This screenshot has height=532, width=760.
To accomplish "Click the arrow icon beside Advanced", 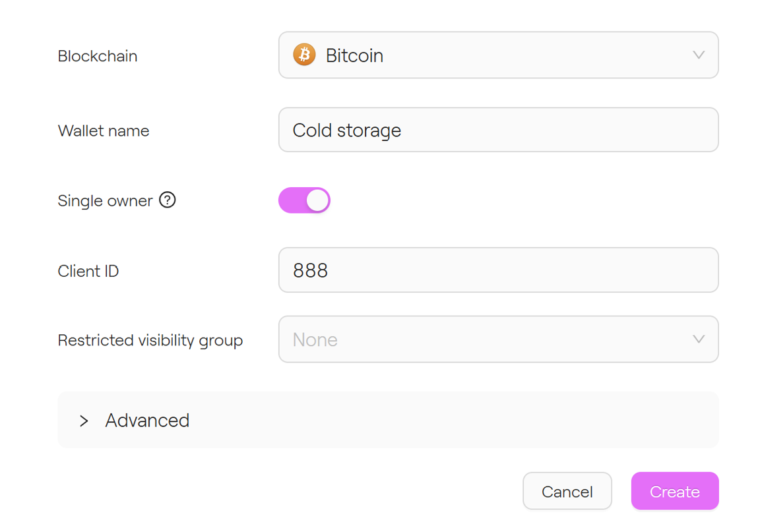I will tap(84, 421).
